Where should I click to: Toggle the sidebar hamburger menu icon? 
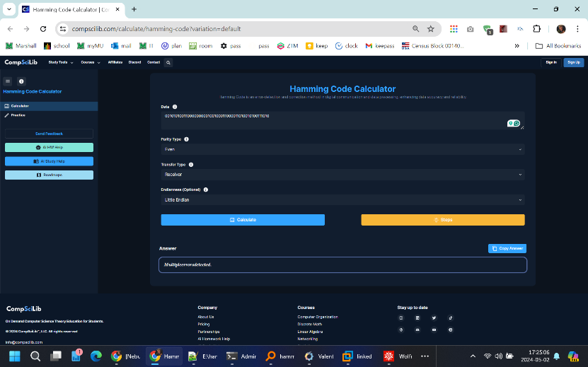coord(8,81)
